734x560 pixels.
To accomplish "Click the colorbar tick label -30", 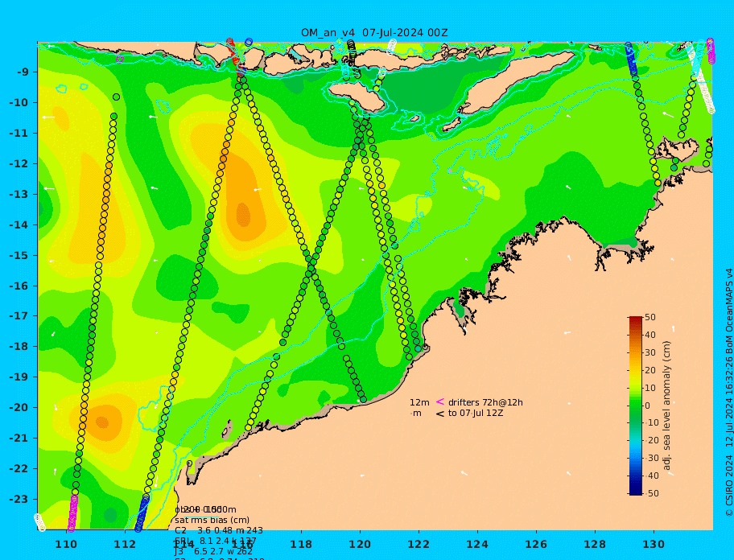I will point(651,459).
